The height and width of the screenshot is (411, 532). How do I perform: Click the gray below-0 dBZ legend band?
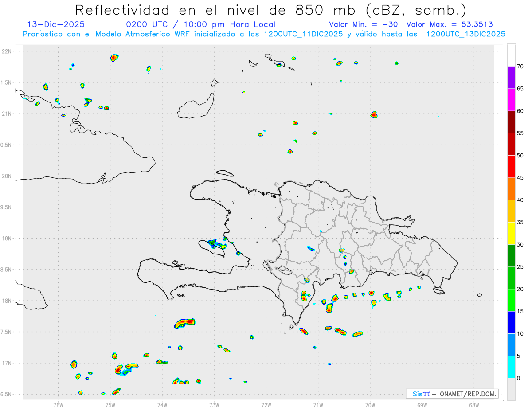tap(511, 389)
